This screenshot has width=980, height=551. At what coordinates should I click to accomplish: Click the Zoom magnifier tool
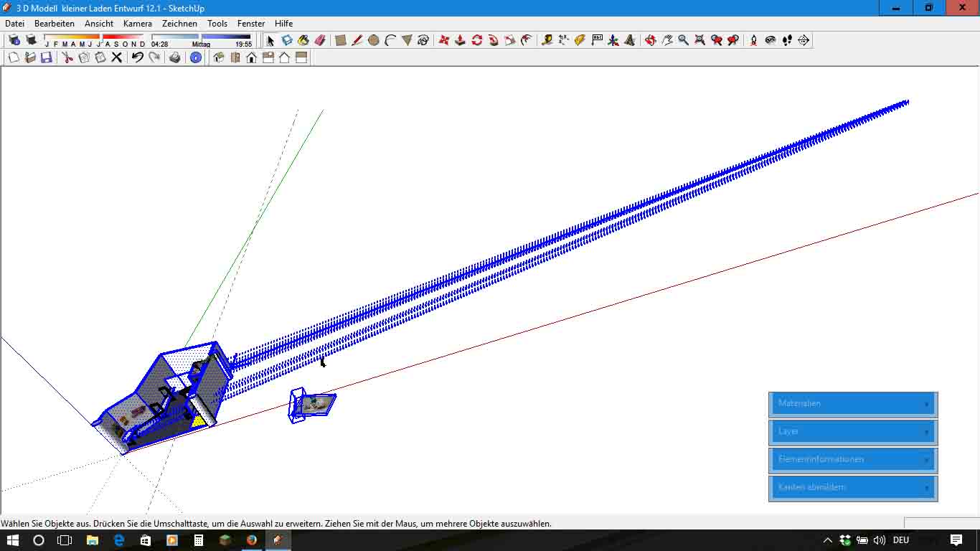pyautogui.click(x=683, y=40)
